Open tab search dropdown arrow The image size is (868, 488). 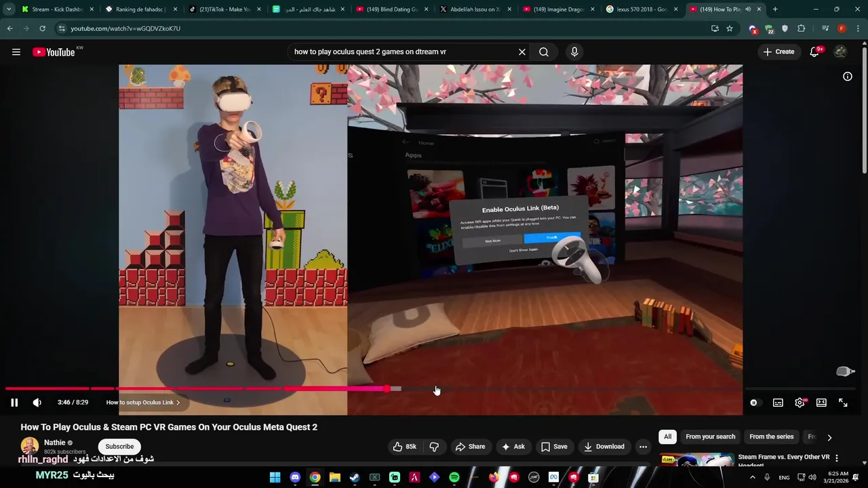tap(8, 9)
